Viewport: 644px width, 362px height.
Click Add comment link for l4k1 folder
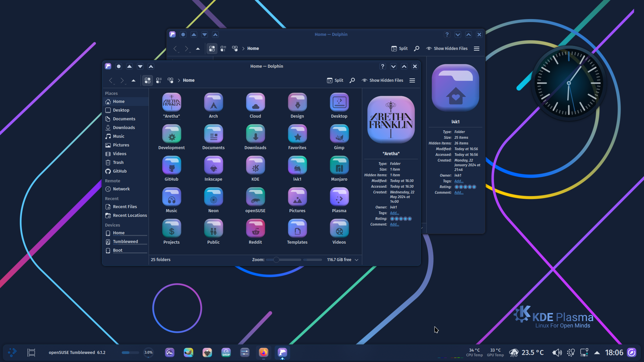point(459,193)
